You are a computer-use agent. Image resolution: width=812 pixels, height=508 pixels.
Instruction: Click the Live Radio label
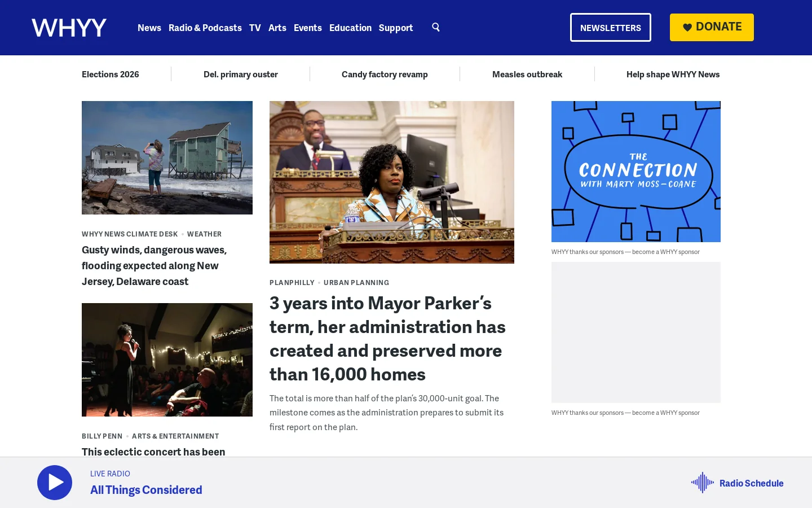(x=110, y=474)
